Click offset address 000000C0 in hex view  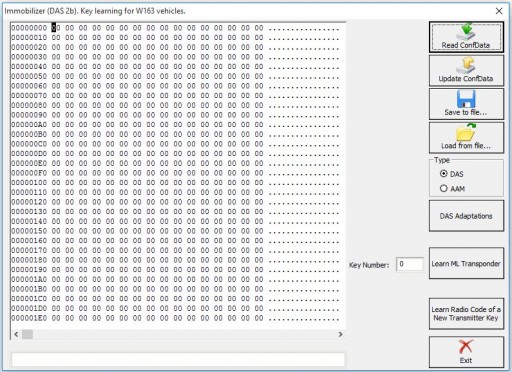point(29,144)
